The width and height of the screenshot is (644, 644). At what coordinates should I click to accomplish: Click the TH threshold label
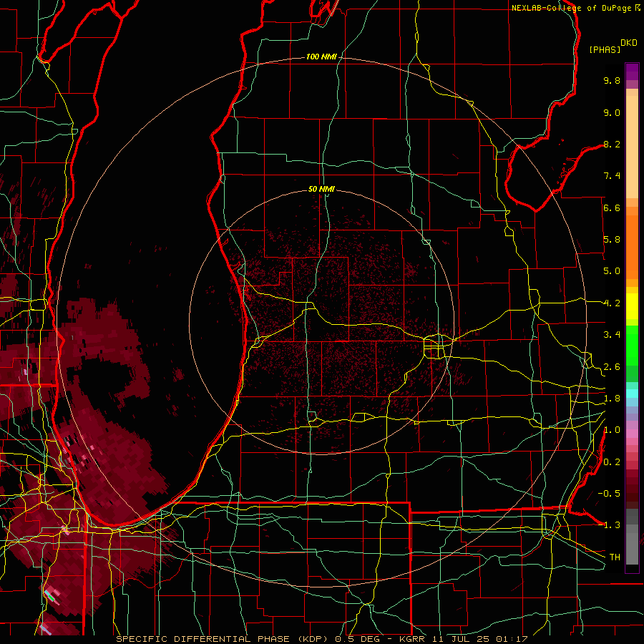(x=615, y=557)
